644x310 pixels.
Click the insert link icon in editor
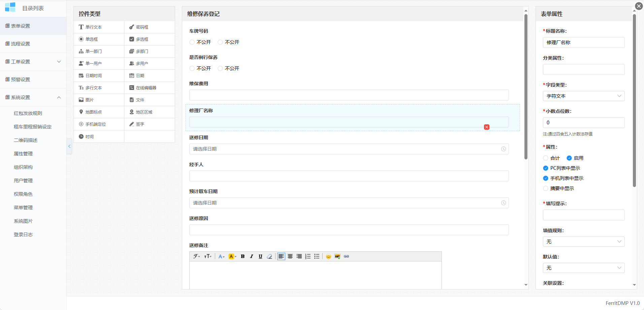tap(346, 256)
